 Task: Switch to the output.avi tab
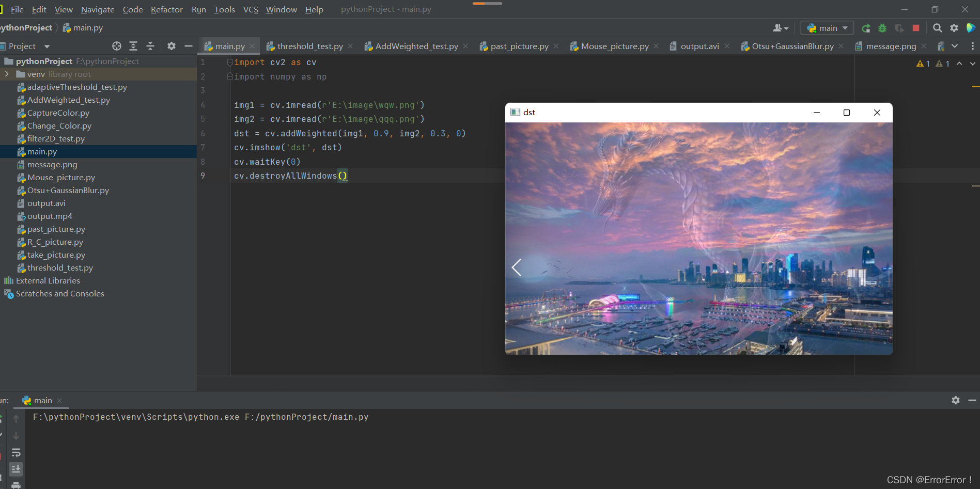point(699,46)
